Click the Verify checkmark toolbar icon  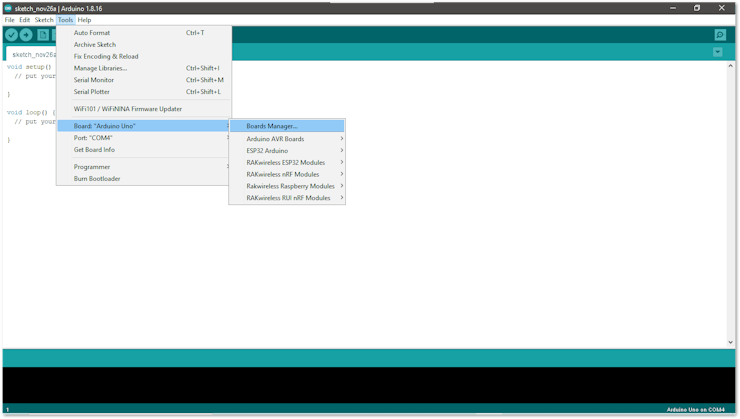[11, 35]
